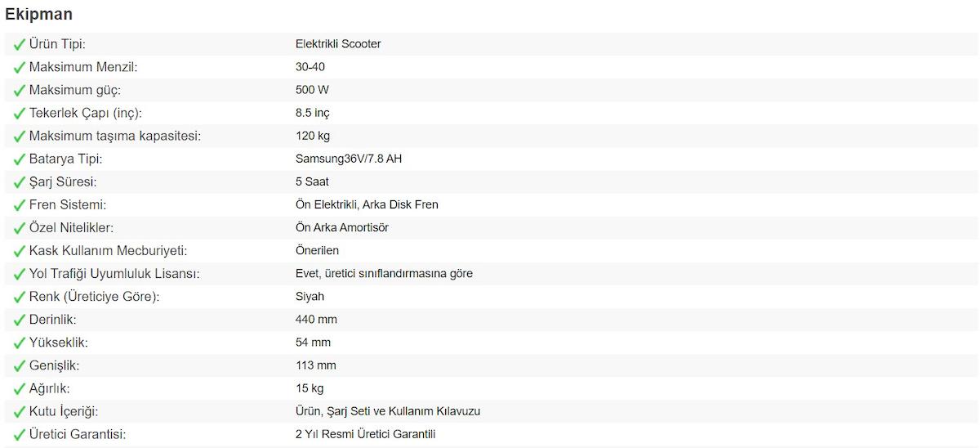
Task: Click the green tick next to Derinlik
Action: pyautogui.click(x=19, y=320)
